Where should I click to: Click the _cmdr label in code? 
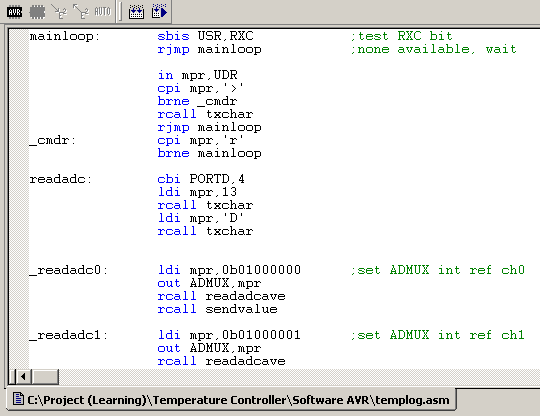[53, 141]
